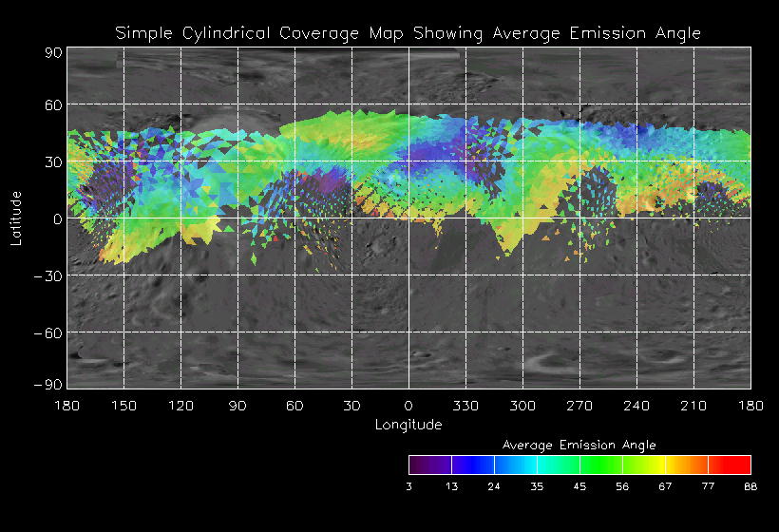Click the vertical "Latitude" axis label
The height and width of the screenshot is (532, 779).
point(16,218)
